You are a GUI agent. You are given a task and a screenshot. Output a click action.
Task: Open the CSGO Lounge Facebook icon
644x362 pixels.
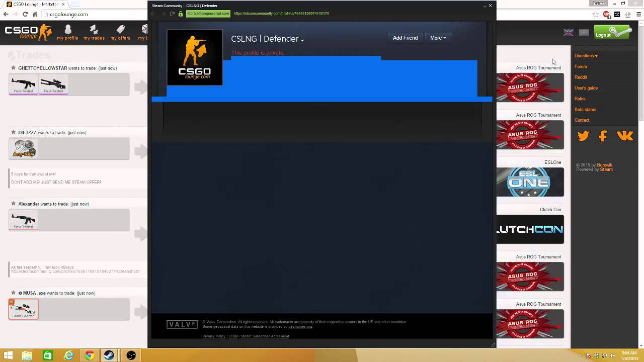click(x=603, y=136)
